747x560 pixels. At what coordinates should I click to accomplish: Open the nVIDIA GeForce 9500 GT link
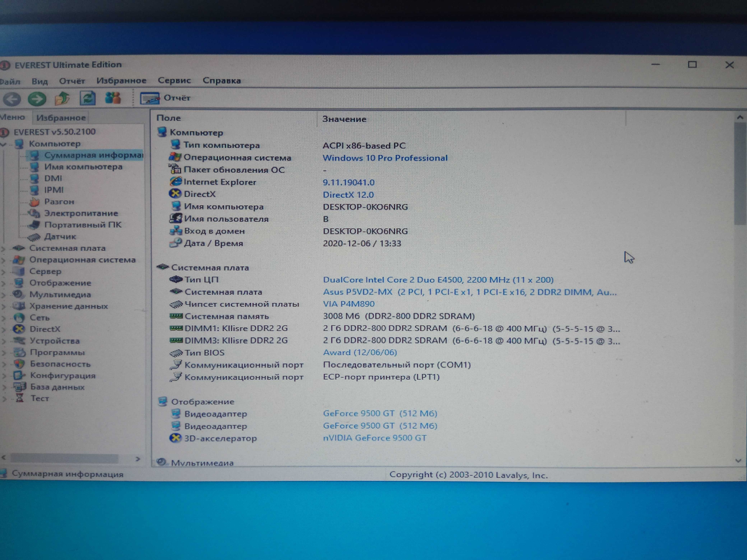click(375, 438)
